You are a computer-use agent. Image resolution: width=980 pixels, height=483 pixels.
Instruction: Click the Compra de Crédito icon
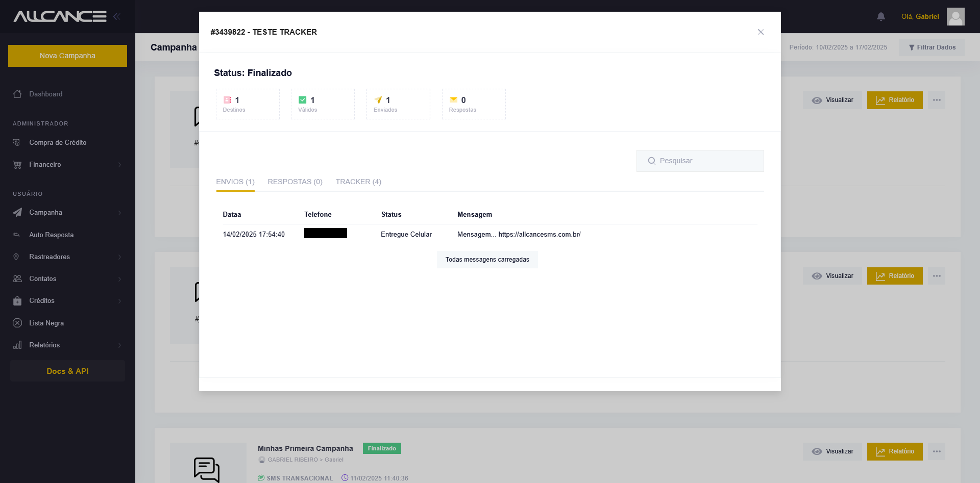click(17, 142)
